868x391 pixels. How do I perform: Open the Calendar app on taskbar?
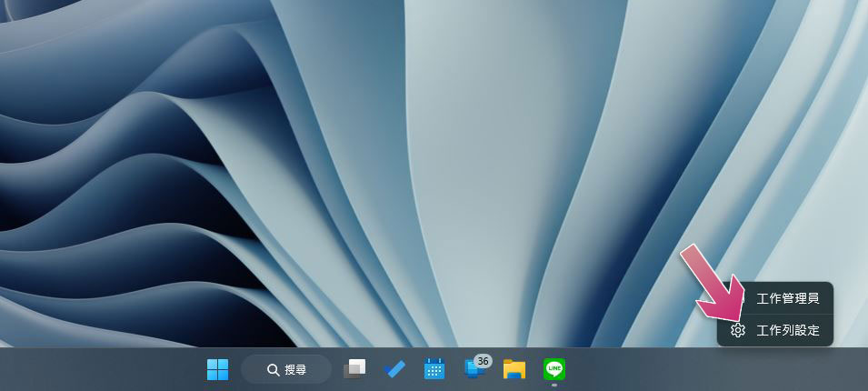pos(434,369)
